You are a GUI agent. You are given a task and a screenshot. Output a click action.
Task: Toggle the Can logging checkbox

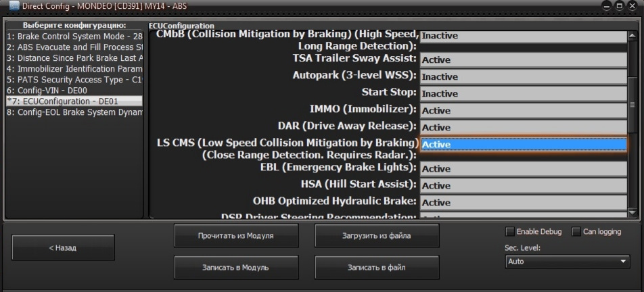pos(576,232)
